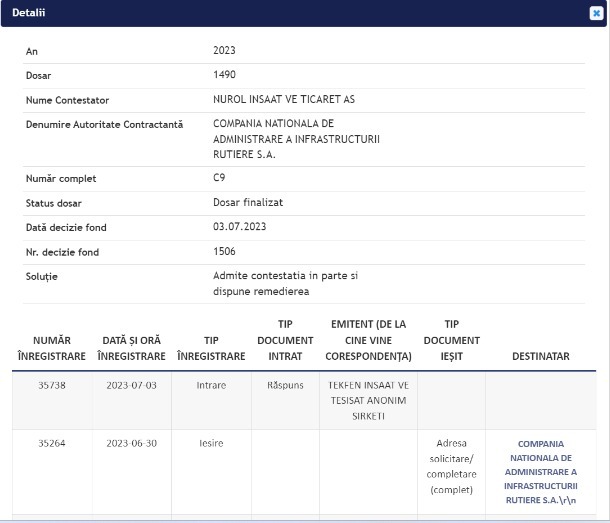Click date cell 2023-06-30
610x523 pixels.
131,443
